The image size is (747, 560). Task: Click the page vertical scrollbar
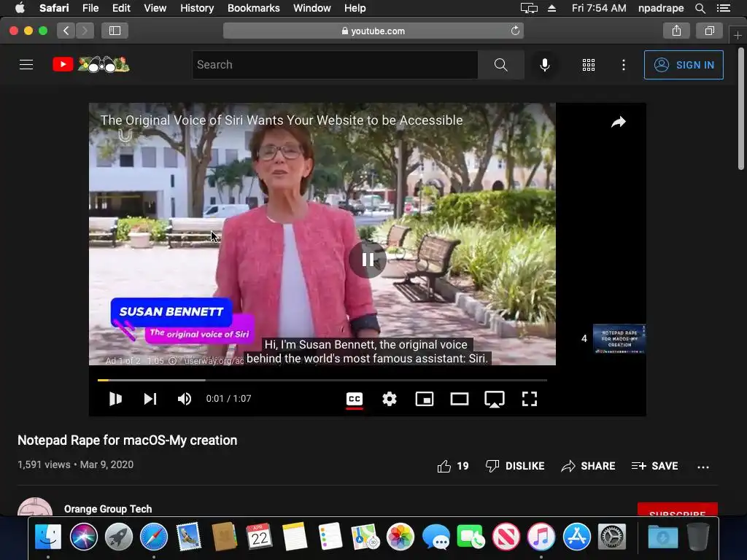click(x=741, y=109)
